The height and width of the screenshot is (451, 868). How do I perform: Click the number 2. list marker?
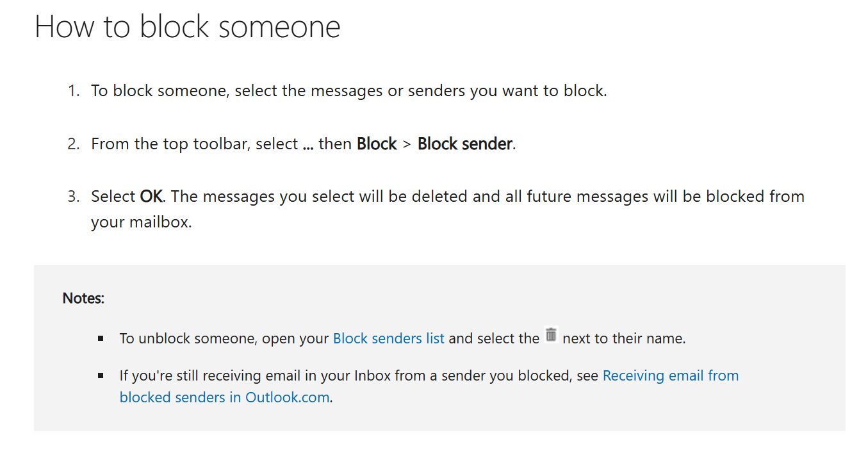74,143
